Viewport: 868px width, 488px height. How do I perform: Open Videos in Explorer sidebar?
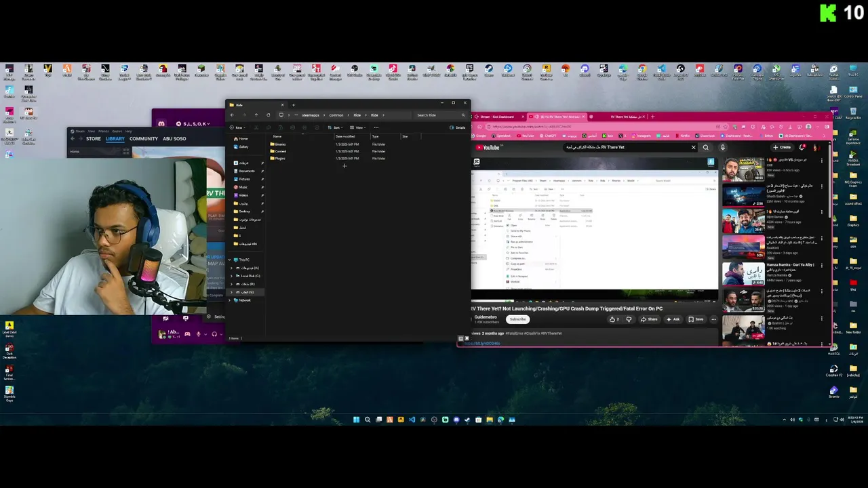[x=240, y=195]
